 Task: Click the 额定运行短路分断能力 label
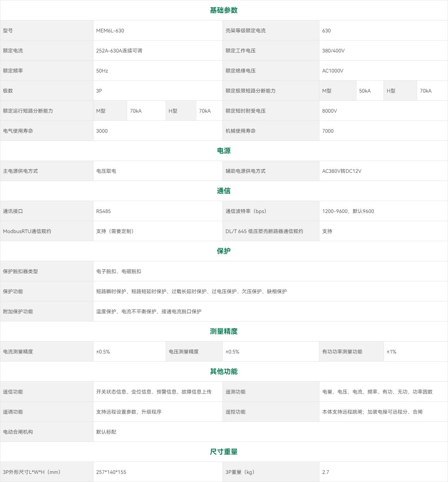(x=28, y=111)
